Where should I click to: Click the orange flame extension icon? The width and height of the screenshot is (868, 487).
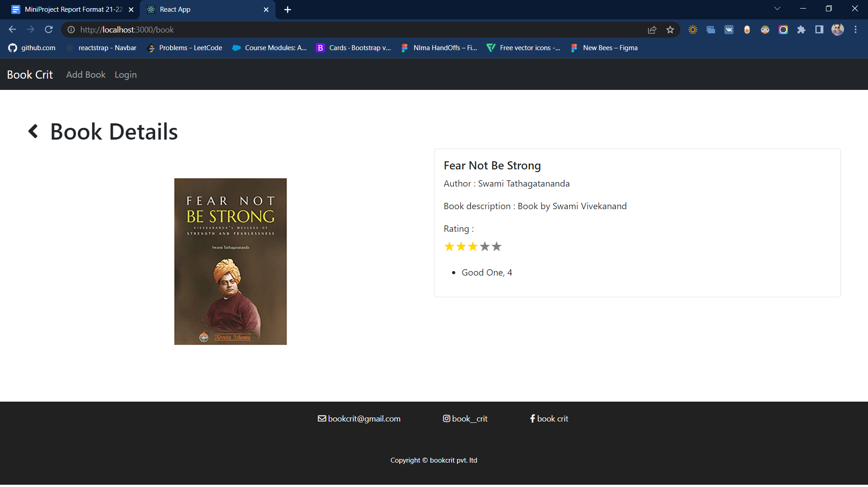(747, 30)
